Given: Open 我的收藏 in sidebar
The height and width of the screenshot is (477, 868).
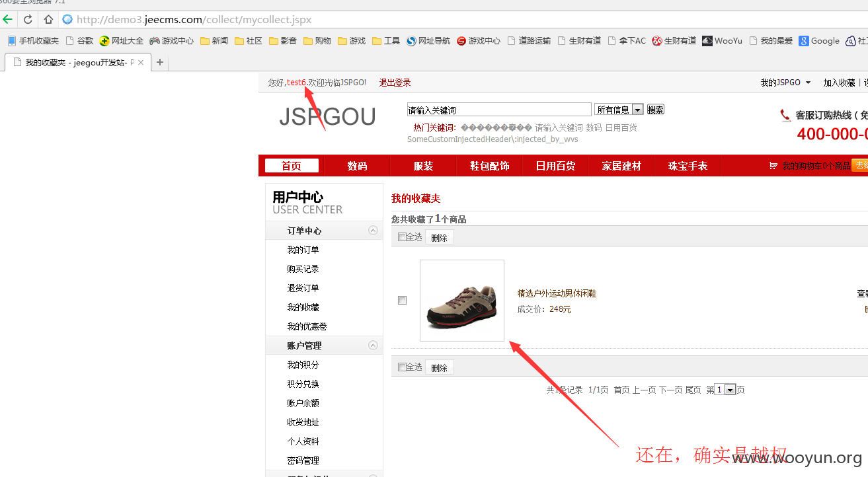Looking at the screenshot, I should tap(303, 307).
